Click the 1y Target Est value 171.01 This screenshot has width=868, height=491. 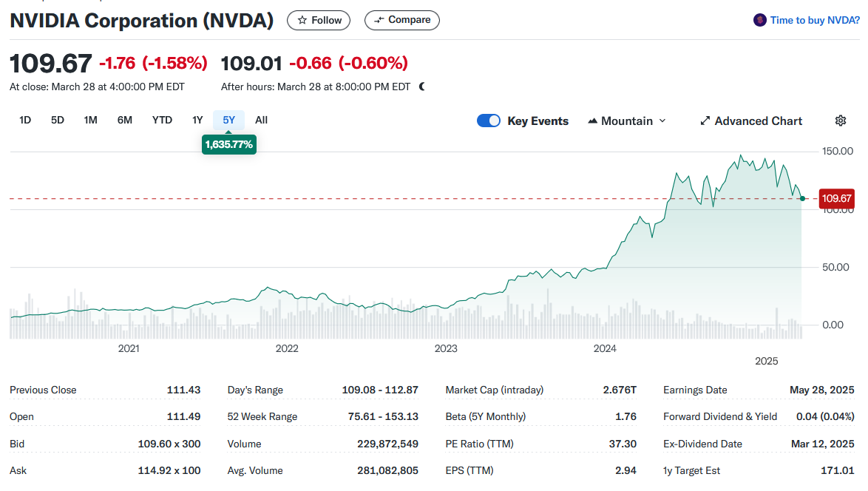coord(838,470)
